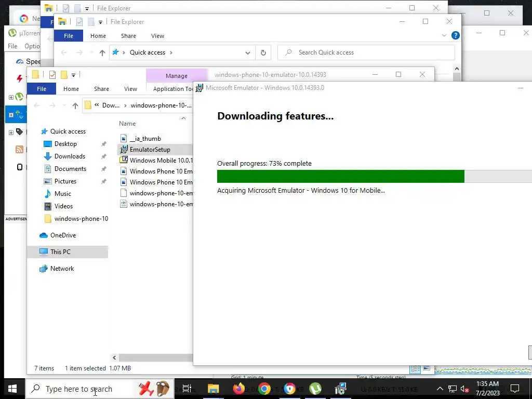Select Network in navigation pane

pos(62,269)
